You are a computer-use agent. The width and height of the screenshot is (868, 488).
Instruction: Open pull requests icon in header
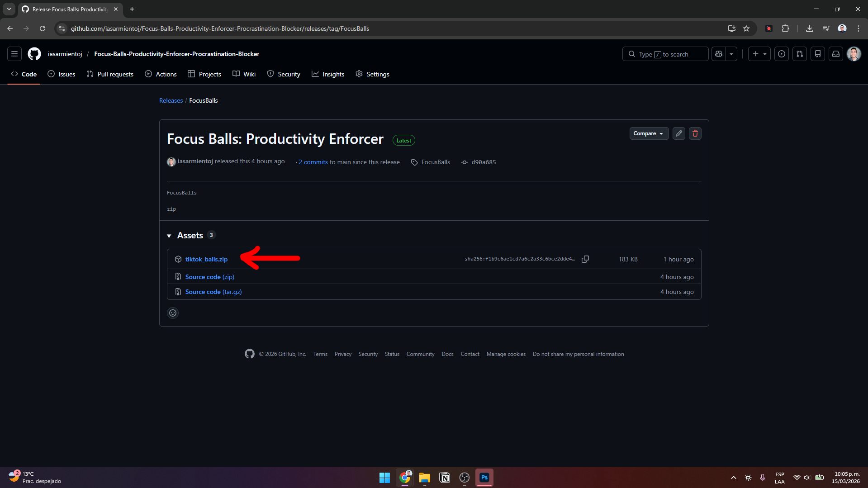tap(800, 54)
